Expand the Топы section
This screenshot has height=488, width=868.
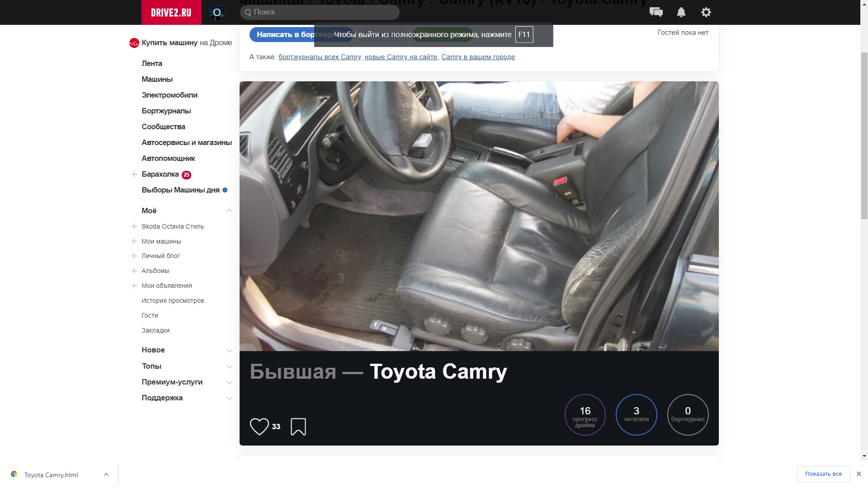(229, 366)
